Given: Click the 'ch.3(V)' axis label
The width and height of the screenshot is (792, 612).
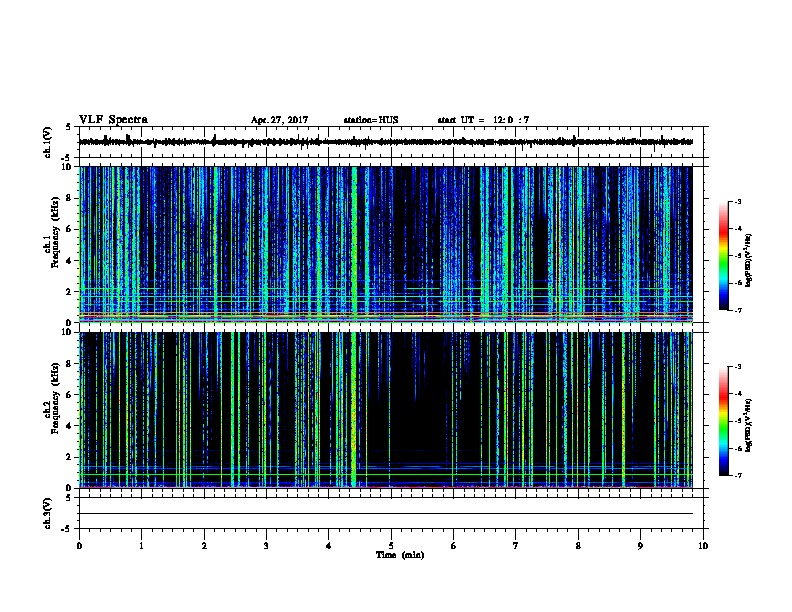Looking at the screenshot, I should click(x=48, y=513).
